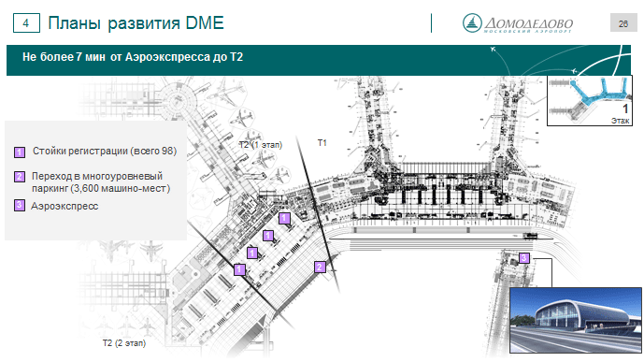The width and height of the screenshot is (644, 362).
Task: Click the lowest purple marker 1 on the plan
Action: tap(239, 269)
